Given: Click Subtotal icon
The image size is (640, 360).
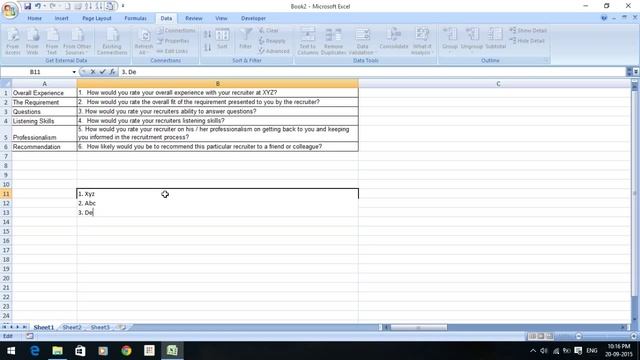Looking at the screenshot, I should [496, 39].
